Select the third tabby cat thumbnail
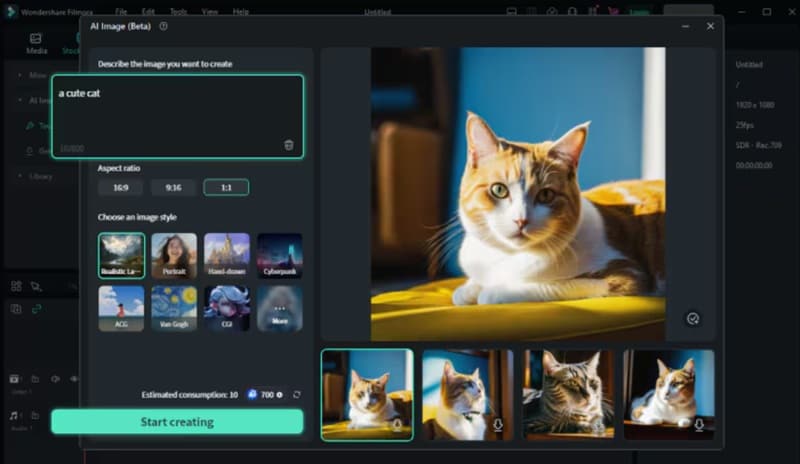This screenshot has width=800, height=464. [x=568, y=395]
